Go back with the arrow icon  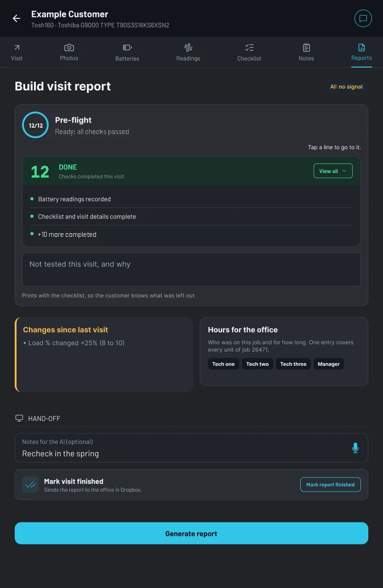pos(17,18)
